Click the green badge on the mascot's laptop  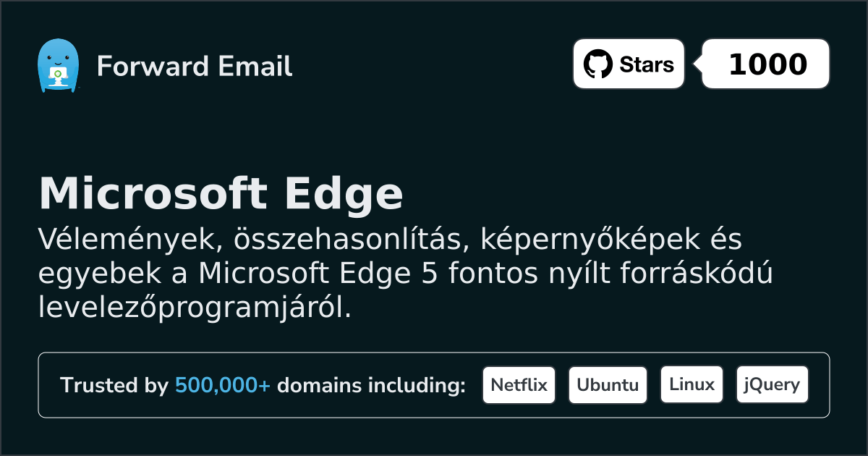[x=57, y=74]
